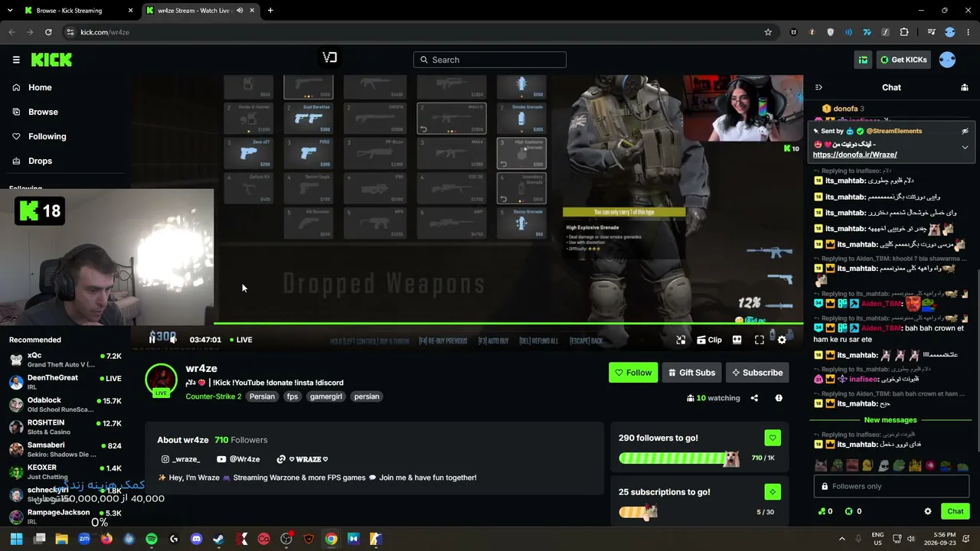Open DeenTheGreat recommended channel
Image resolution: width=980 pixels, height=551 pixels.
(x=66, y=381)
